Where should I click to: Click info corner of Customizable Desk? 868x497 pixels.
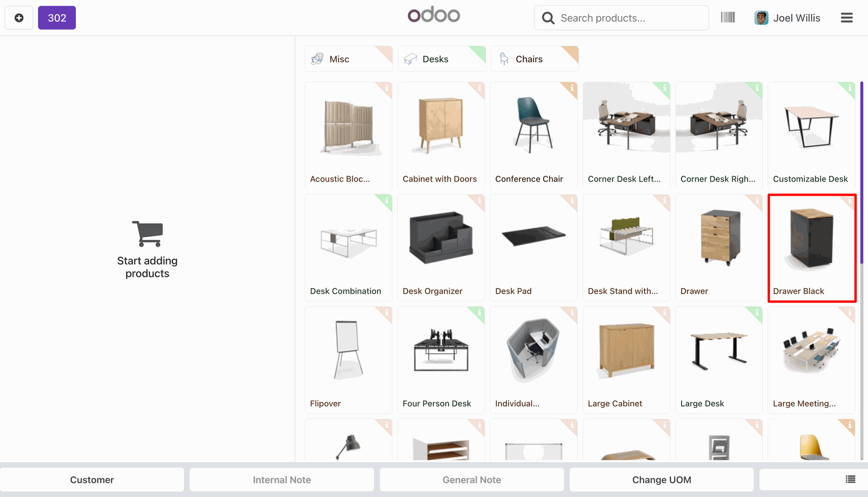849,88
